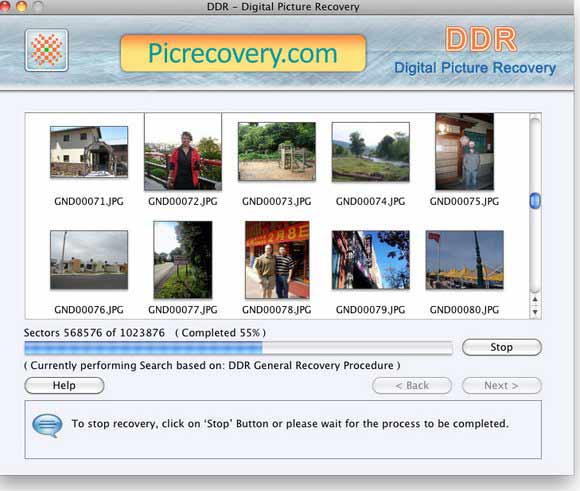Click the 'Currently performing Search' status line
580x491 pixels.
click(212, 366)
